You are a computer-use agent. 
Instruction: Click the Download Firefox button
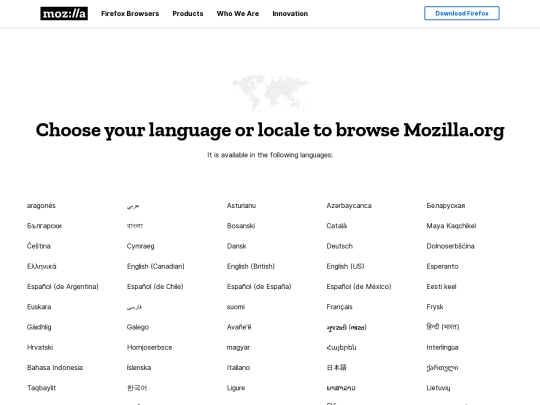[x=462, y=13]
